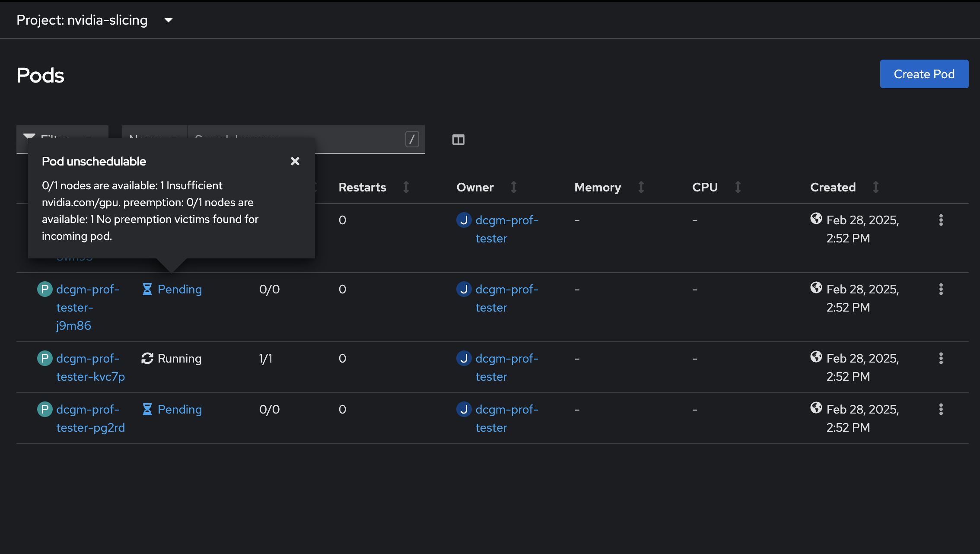
Task: Open owner dcgm-prof-tester in pg2rd row
Action: 507,418
